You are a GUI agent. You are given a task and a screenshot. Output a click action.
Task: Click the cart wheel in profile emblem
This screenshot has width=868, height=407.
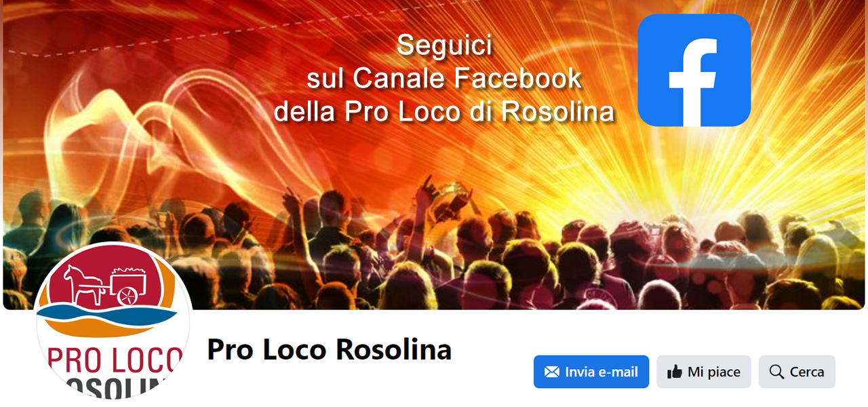pos(129,295)
